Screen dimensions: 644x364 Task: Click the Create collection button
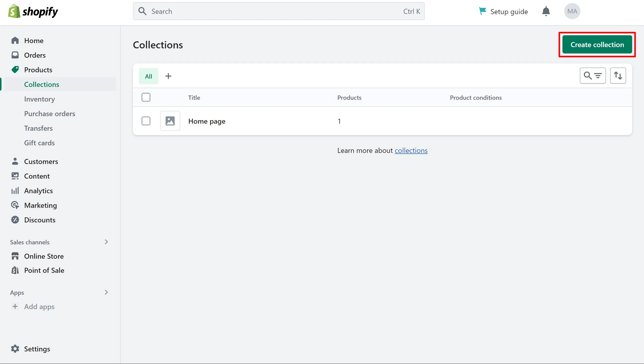tap(597, 44)
